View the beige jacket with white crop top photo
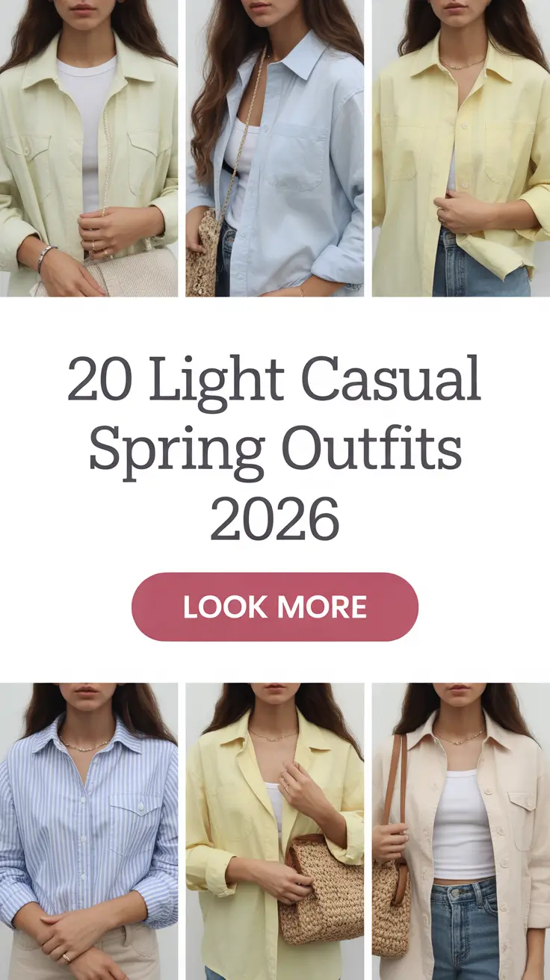The width and height of the screenshot is (550, 980). coord(461,831)
